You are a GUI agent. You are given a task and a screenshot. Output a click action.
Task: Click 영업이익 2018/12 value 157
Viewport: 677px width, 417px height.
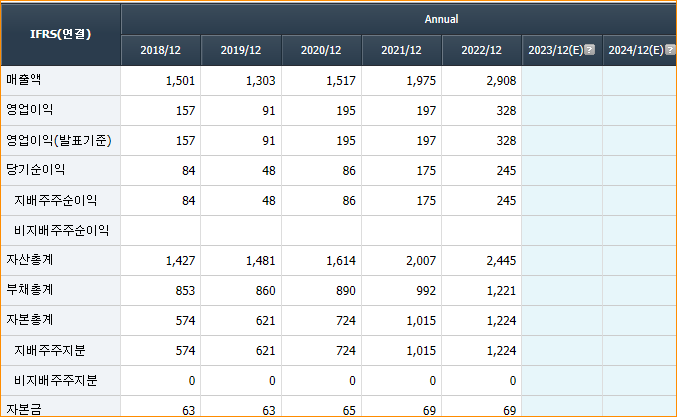tap(185, 111)
